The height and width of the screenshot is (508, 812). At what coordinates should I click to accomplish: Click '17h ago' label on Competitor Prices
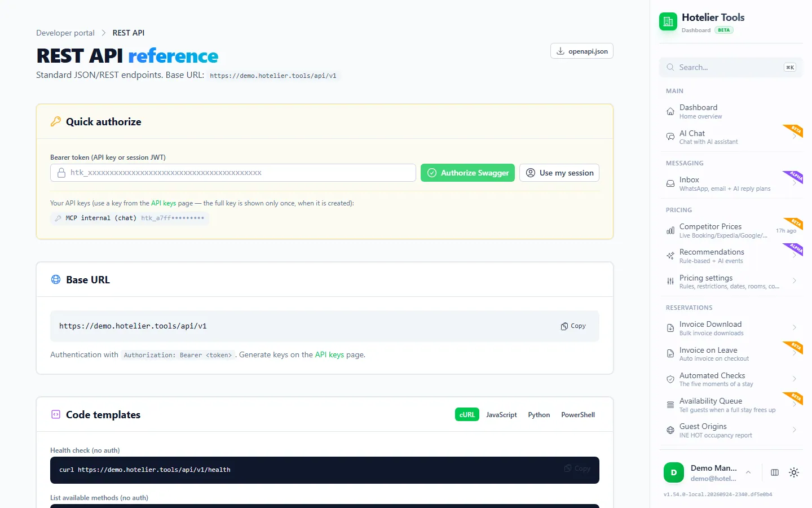786,231
